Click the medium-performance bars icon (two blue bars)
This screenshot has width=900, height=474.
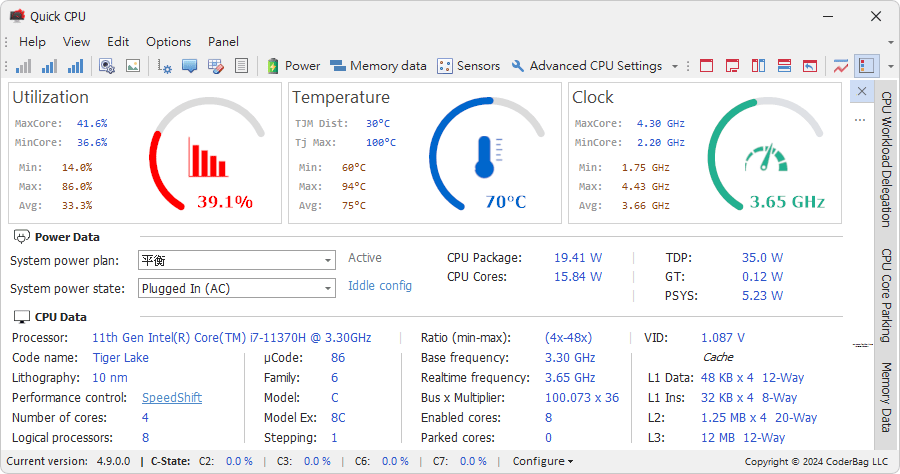click(x=49, y=66)
